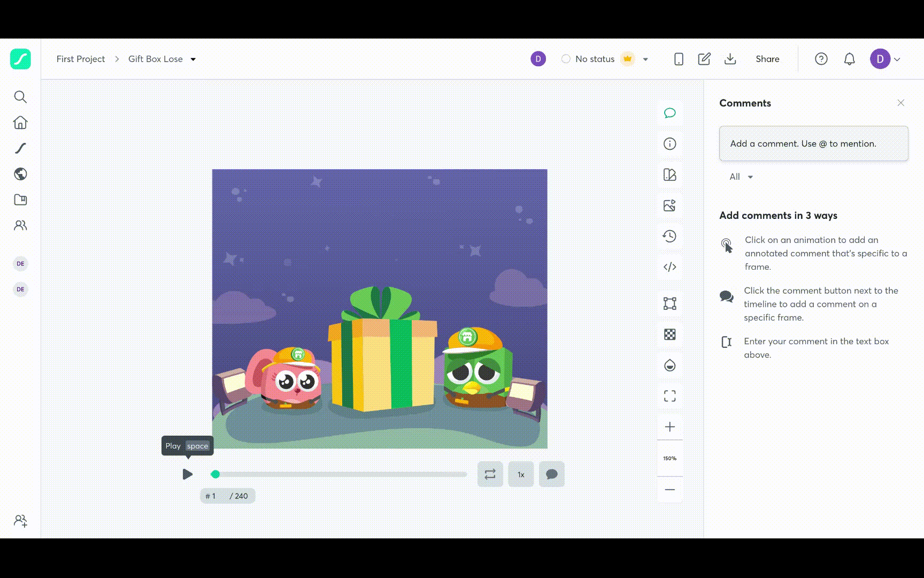924x578 pixels.
Task: Change playback speed 1x button
Action: click(x=521, y=474)
